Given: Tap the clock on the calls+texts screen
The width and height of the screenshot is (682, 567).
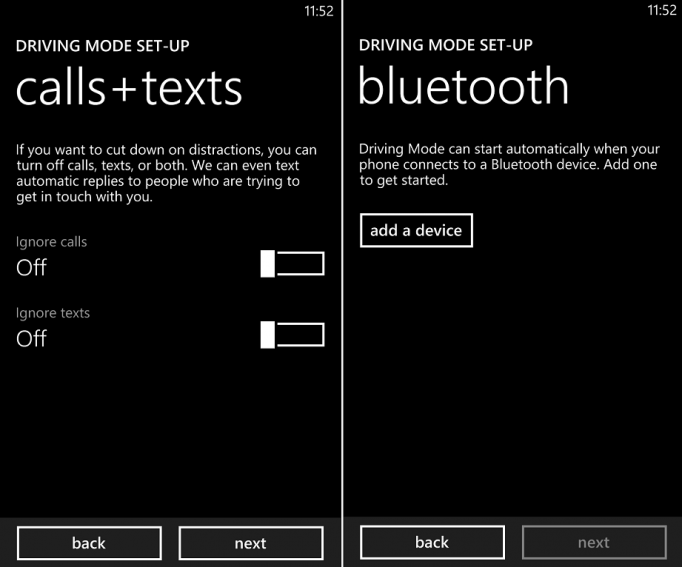Looking at the screenshot, I should coord(319,11).
